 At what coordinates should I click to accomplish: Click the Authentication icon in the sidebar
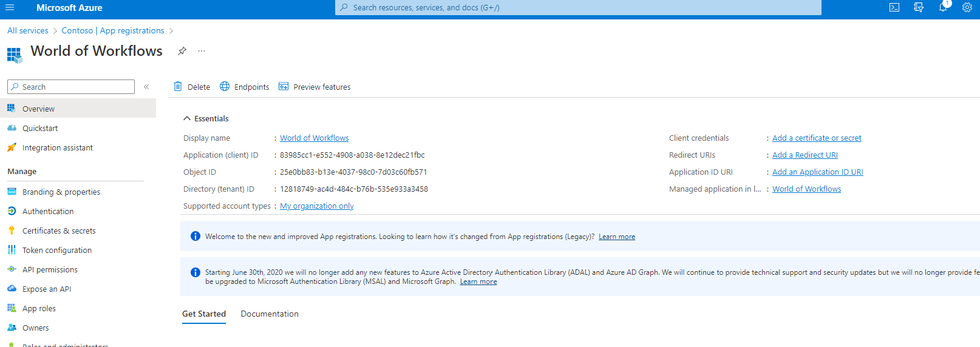12,211
